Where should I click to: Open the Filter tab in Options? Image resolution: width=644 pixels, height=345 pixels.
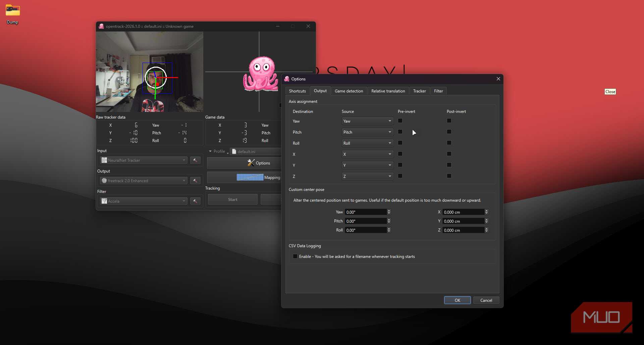(x=438, y=91)
